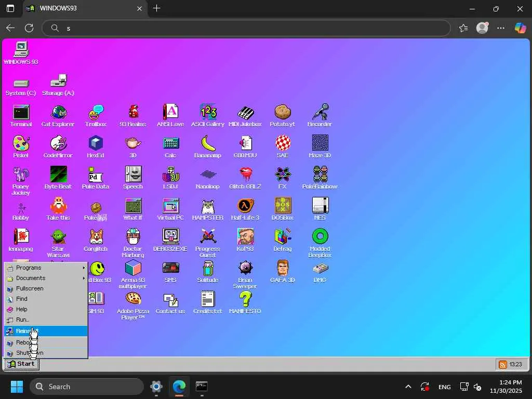Image resolution: width=532 pixels, height=399 pixels.
Task: Open the Terminal desktop icon
Action: coord(21,116)
